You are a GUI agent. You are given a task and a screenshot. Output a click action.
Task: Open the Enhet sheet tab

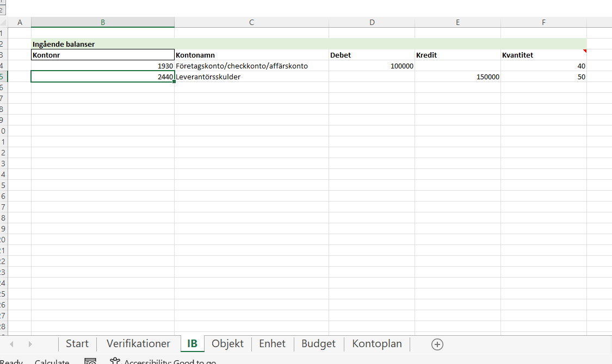(x=272, y=344)
